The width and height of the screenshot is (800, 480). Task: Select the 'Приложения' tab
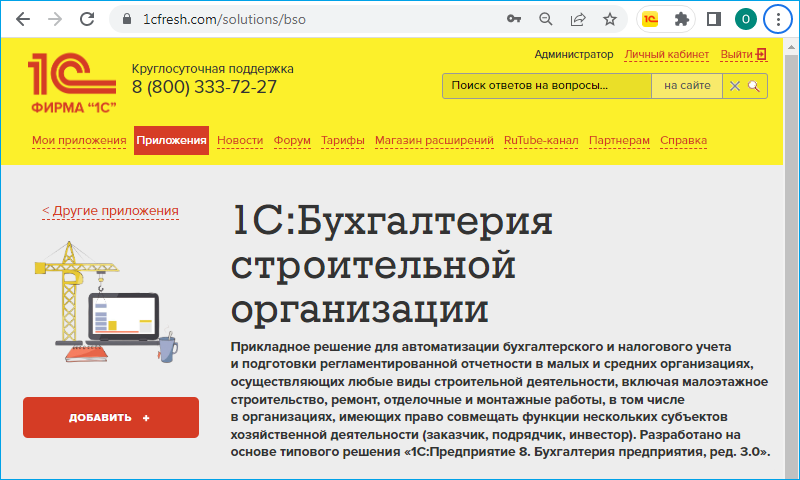[x=171, y=140]
